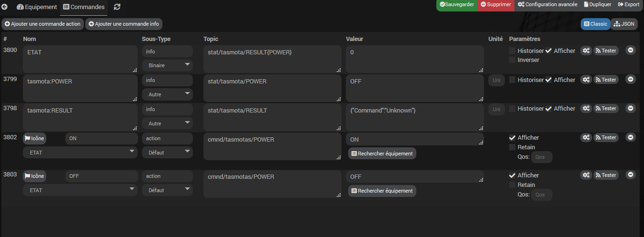The width and height of the screenshot is (644, 237).
Task: Click the Sauvegarder button
Action: click(456, 4)
